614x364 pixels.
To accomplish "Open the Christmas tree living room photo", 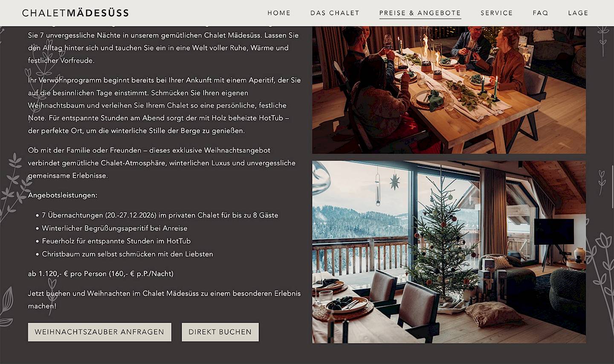I will pos(449,252).
